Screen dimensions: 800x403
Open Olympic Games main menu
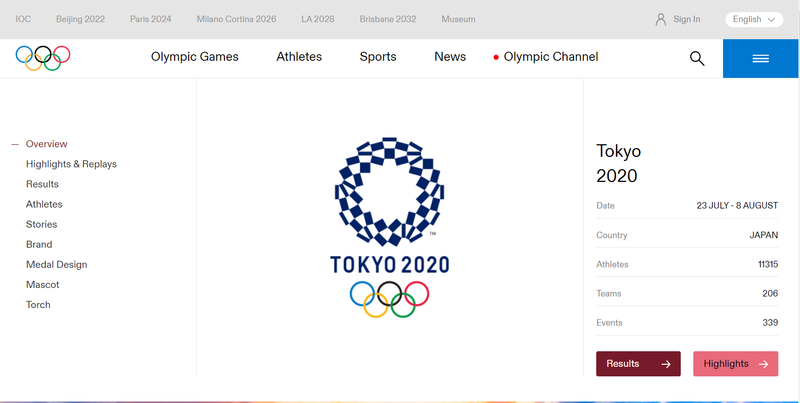194,57
